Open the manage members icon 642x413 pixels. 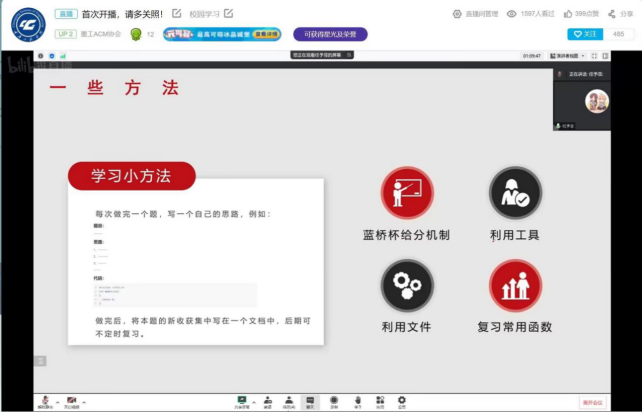point(289,401)
